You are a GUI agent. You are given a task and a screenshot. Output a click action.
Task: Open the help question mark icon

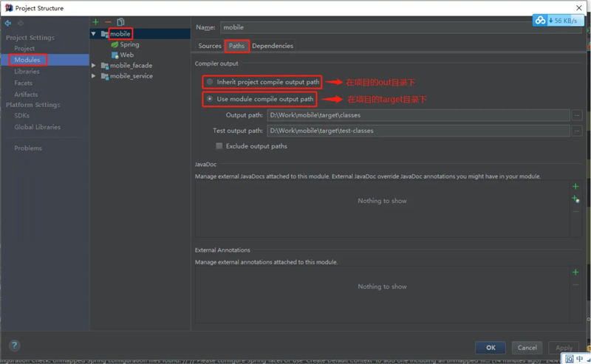(x=14, y=346)
